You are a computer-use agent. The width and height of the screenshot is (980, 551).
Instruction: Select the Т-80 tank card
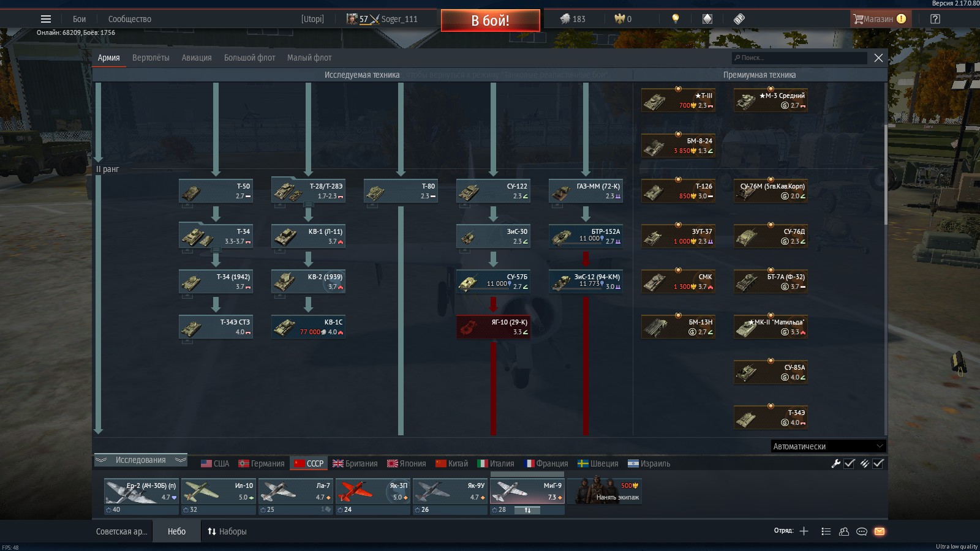point(401,191)
